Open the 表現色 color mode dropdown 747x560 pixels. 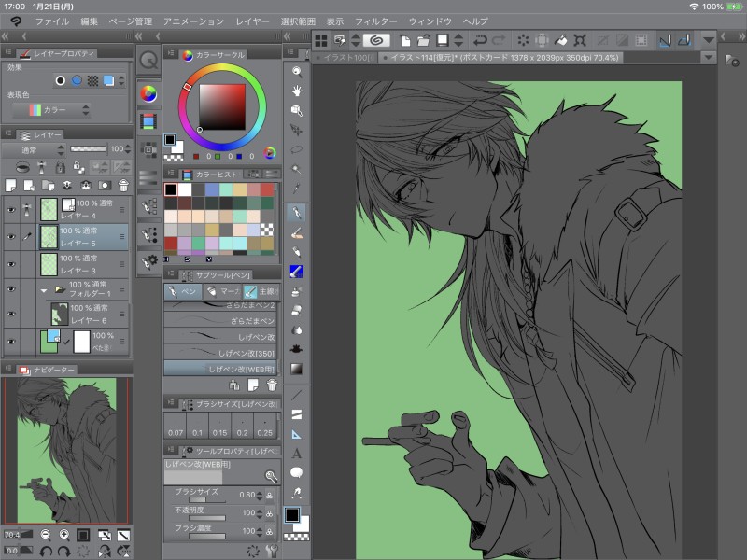coord(52,109)
